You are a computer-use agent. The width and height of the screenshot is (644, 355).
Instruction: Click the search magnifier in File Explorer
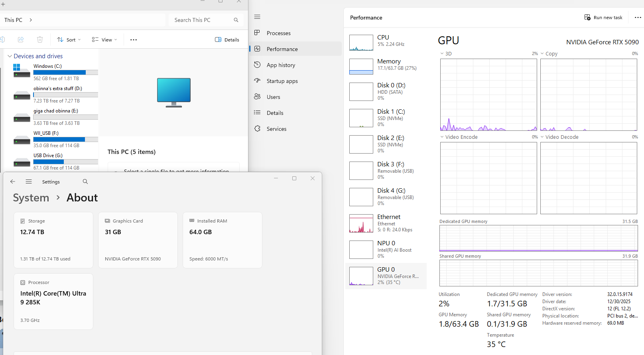point(236,20)
